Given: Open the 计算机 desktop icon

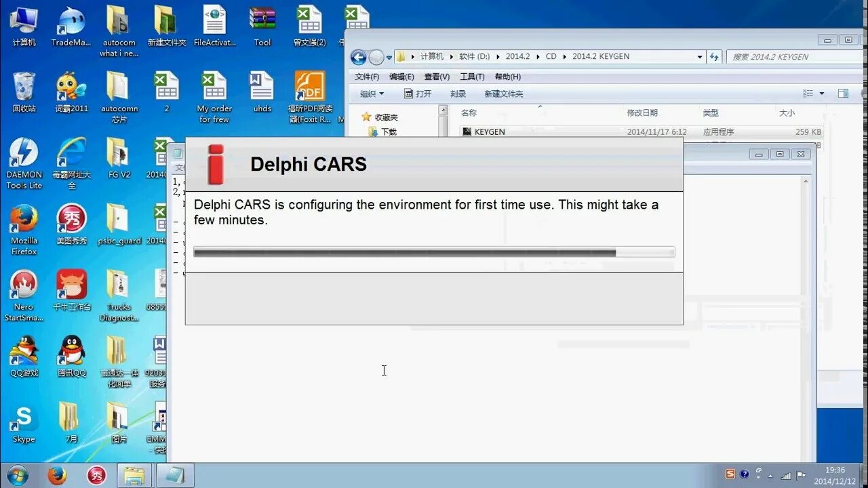Looking at the screenshot, I should click(24, 27).
